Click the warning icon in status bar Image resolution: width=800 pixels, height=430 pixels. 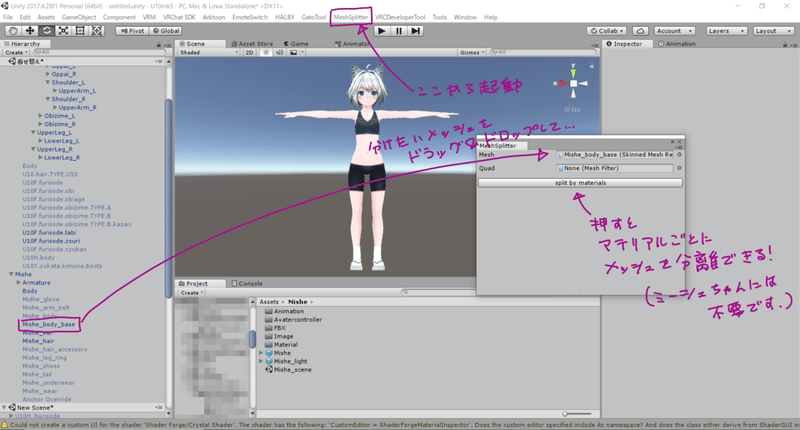click(x=5, y=425)
